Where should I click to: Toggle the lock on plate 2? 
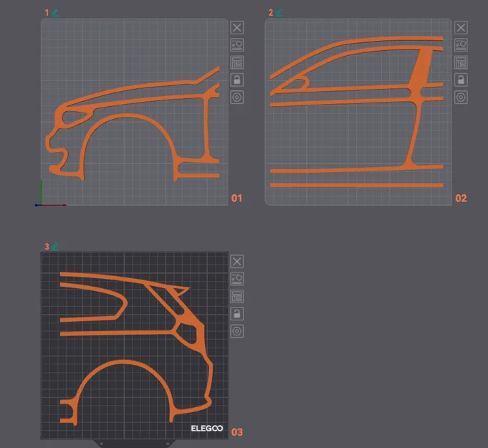click(461, 80)
